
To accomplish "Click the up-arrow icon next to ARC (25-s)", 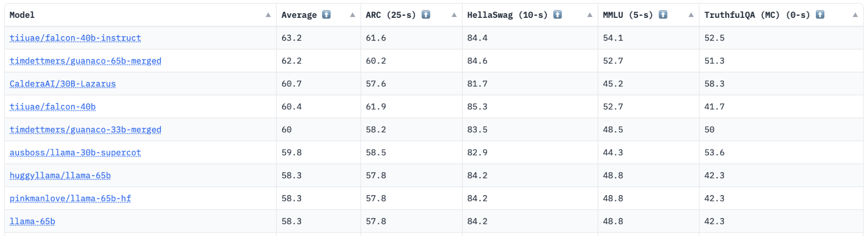I will (426, 15).
